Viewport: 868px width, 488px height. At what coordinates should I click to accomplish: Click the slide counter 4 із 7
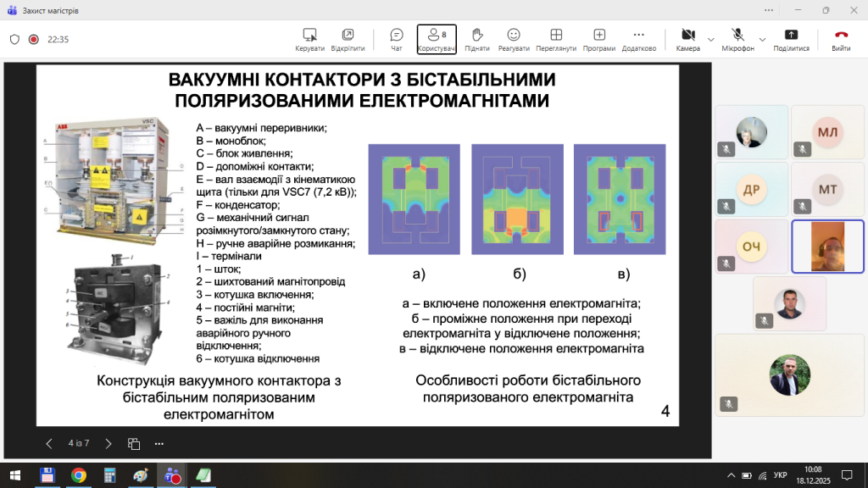79,443
